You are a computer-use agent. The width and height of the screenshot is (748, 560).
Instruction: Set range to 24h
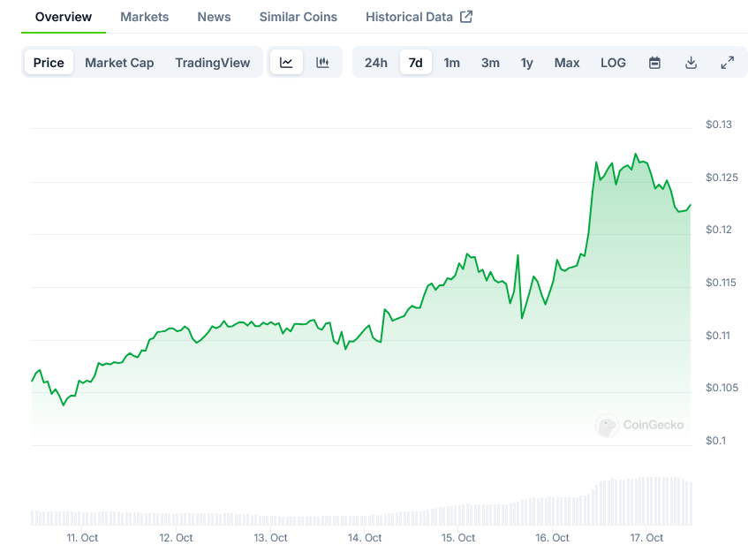point(376,63)
